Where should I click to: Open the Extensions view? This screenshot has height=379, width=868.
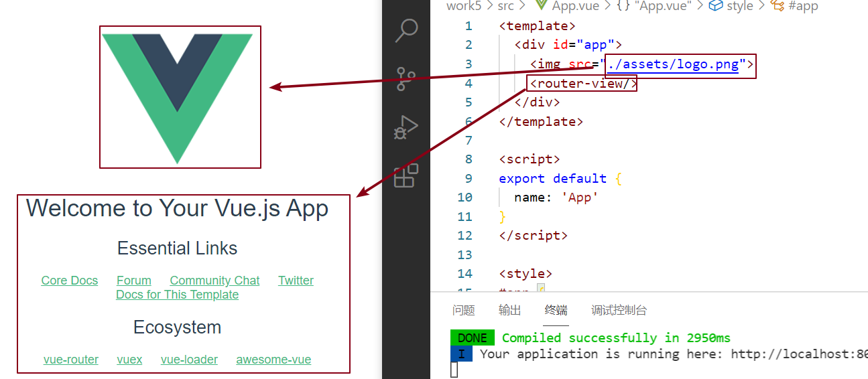click(x=406, y=175)
